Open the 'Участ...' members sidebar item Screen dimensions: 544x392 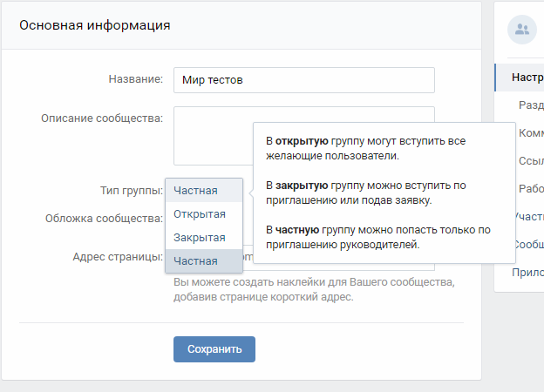click(528, 217)
